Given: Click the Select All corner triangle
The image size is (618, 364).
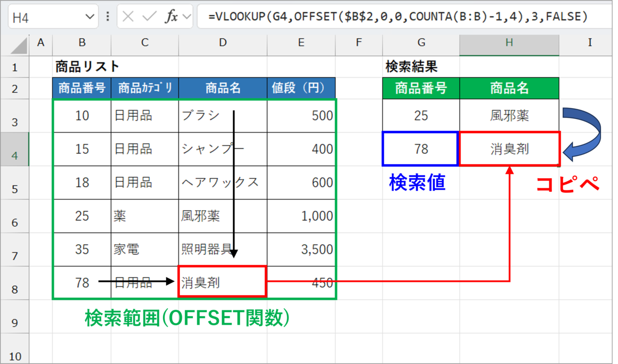Looking at the screenshot, I should [19, 46].
